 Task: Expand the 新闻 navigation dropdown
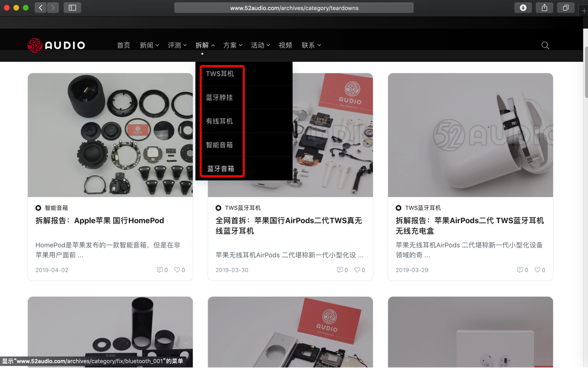coord(149,45)
